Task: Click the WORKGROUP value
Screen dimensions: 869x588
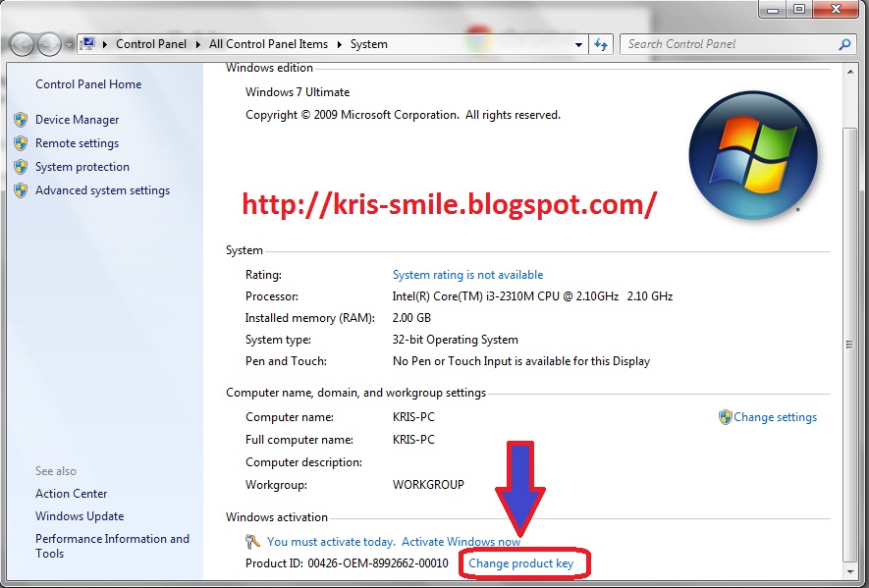Action: pos(428,485)
